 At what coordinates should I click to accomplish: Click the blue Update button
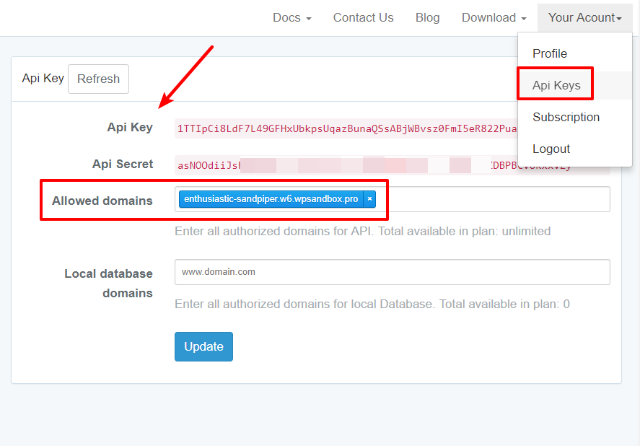coord(204,347)
